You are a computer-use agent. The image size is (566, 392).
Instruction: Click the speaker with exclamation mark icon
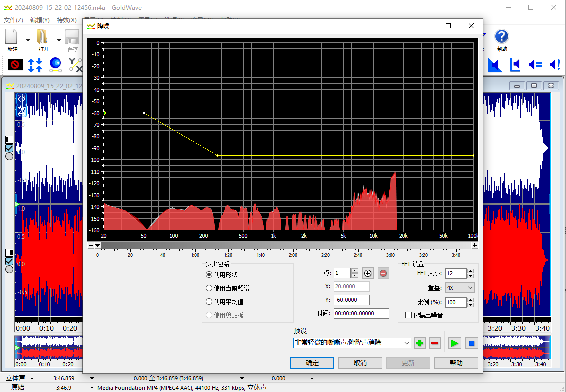(554, 64)
